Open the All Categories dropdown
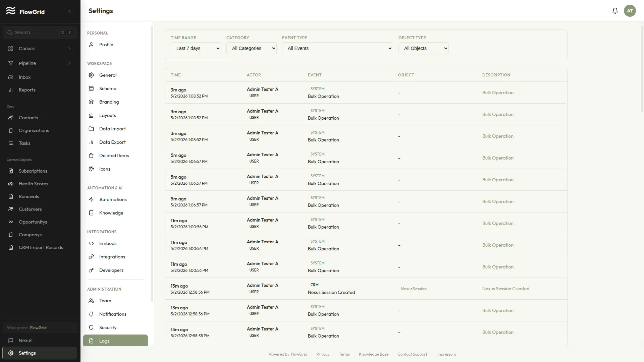Image resolution: width=644 pixels, height=362 pixels. (252, 48)
